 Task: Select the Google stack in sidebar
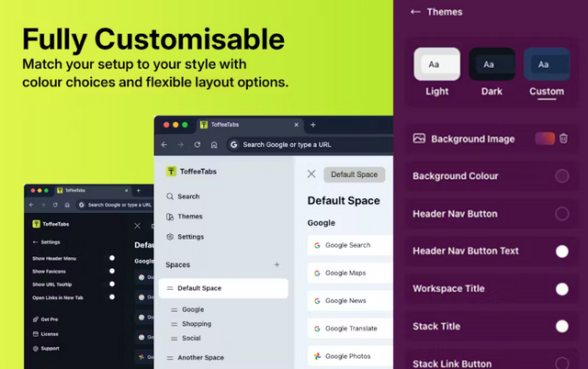pyautogui.click(x=193, y=309)
